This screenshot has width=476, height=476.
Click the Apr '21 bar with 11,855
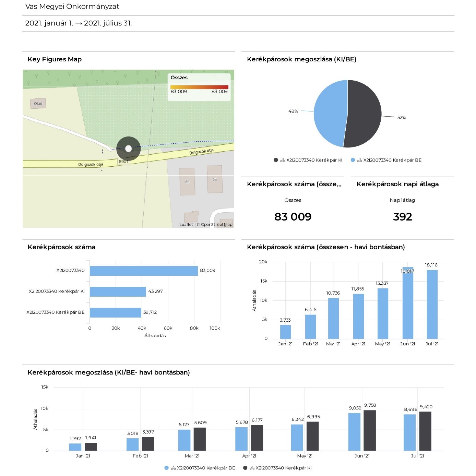[x=358, y=316]
